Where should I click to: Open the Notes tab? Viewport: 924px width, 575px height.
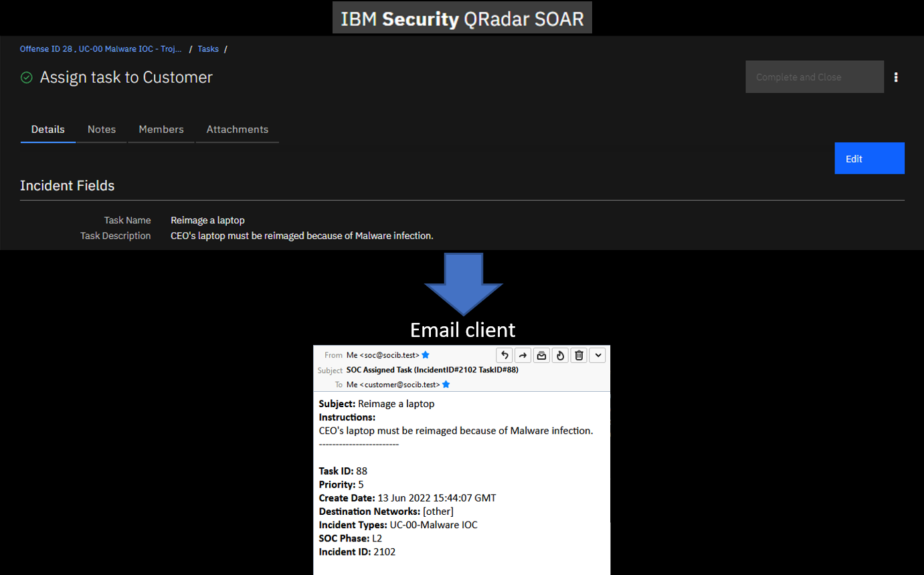(102, 130)
